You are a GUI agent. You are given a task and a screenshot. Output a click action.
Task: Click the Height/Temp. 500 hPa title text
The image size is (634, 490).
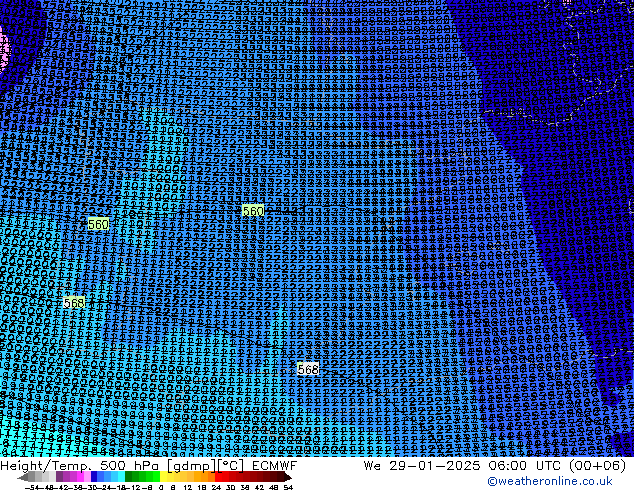click(82, 466)
